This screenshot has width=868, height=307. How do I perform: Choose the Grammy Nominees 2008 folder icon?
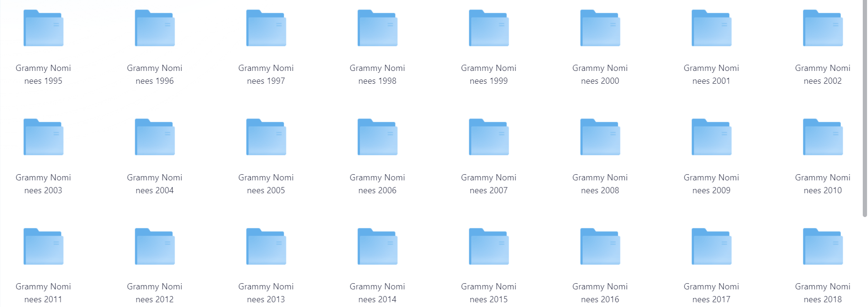point(600,138)
